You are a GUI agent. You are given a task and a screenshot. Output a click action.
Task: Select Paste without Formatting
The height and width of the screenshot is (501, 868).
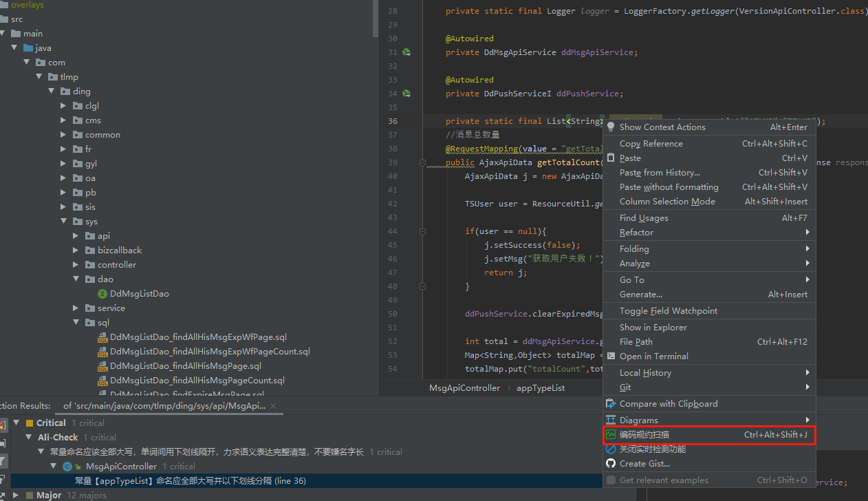click(709, 187)
